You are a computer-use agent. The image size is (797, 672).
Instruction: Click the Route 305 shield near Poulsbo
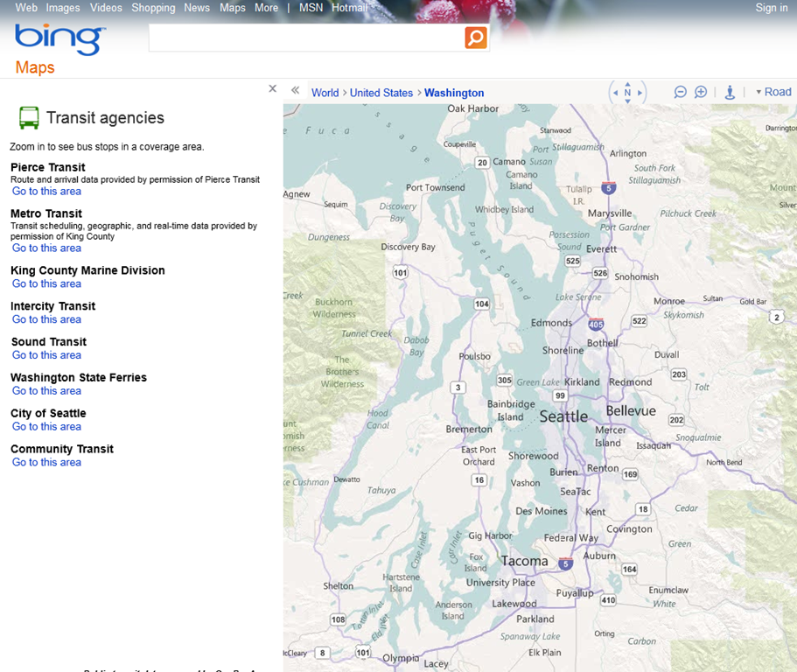tap(504, 380)
